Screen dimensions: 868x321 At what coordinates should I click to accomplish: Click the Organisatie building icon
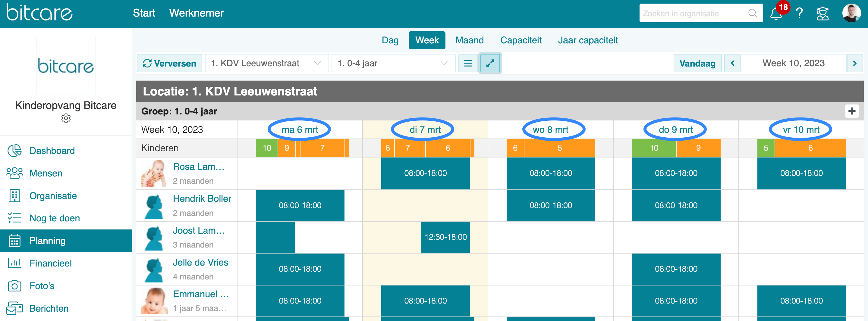14,196
